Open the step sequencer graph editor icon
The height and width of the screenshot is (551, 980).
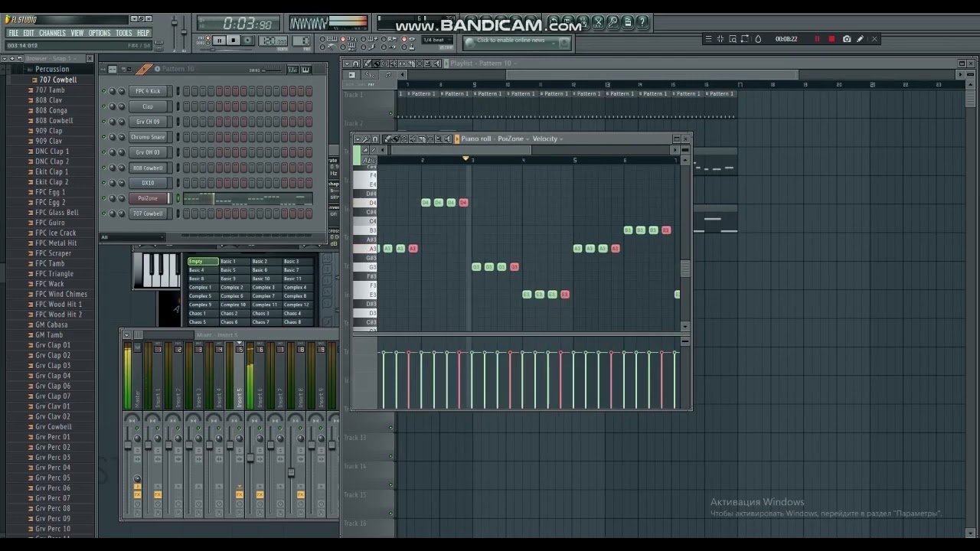coord(292,70)
